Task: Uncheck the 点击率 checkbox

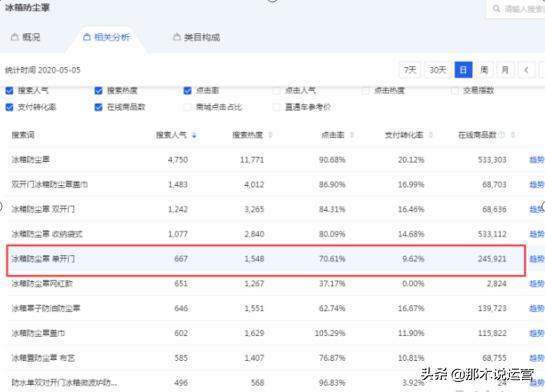Action: [187, 91]
